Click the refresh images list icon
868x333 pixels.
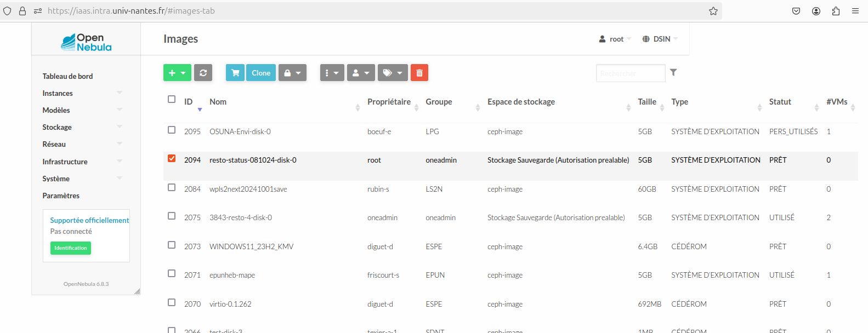pyautogui.click(x=203, y=73)
